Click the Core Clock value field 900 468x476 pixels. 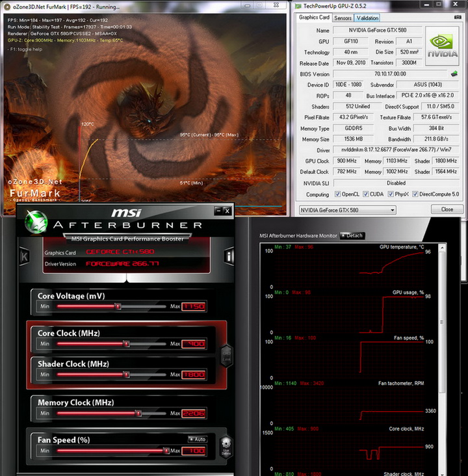(194, 344)
